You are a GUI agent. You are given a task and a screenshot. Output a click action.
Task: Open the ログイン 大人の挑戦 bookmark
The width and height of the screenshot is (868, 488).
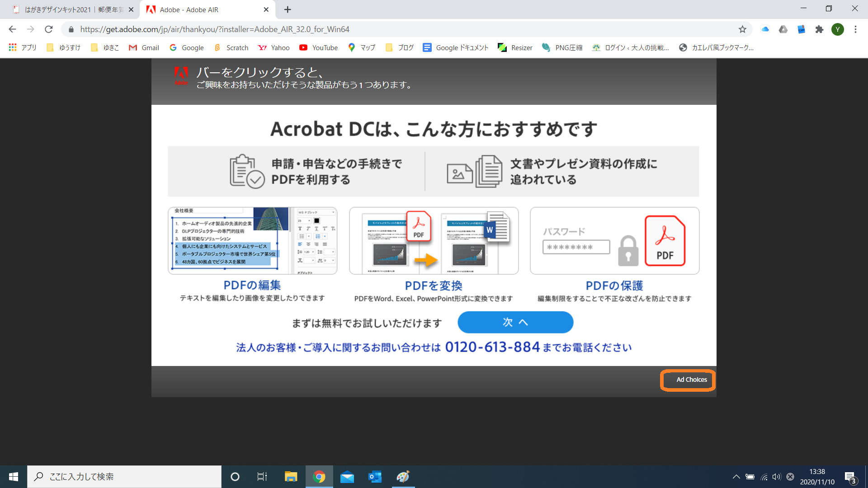point(631,47)
